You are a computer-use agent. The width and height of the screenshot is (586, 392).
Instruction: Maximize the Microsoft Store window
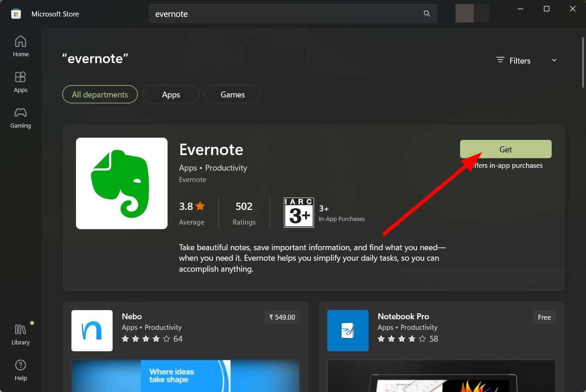(x=547, y=9)
